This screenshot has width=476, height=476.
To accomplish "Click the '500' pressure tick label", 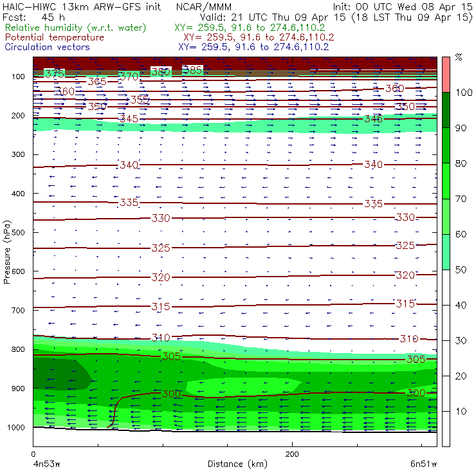I will point(18,233).
